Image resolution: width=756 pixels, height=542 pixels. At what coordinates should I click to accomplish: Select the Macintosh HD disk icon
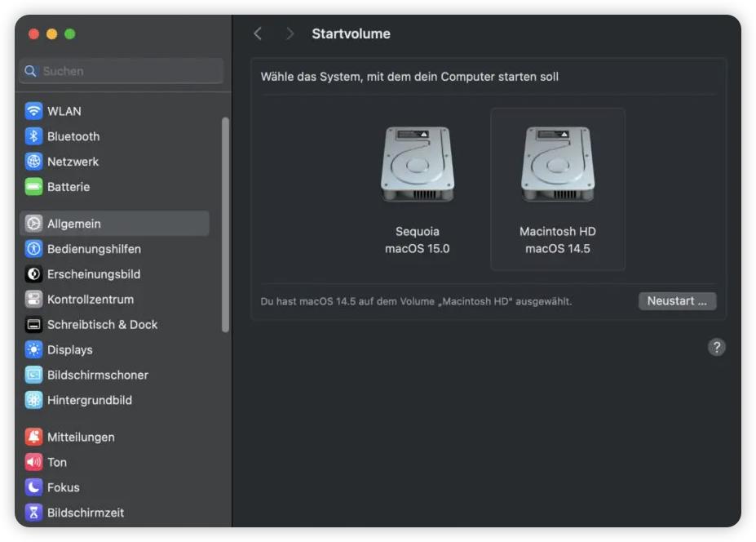[x=558, y=164]
